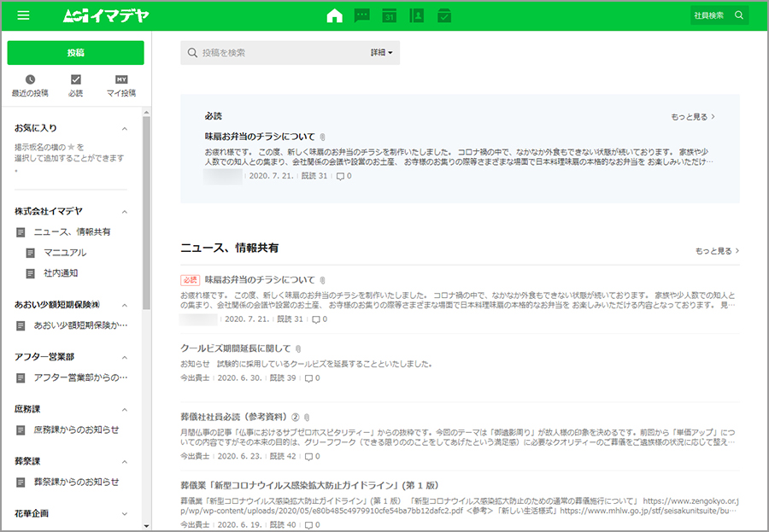Viewport: 769px width, 532px height.
Task: Select the マニュアル board
Action: [64, 253]
